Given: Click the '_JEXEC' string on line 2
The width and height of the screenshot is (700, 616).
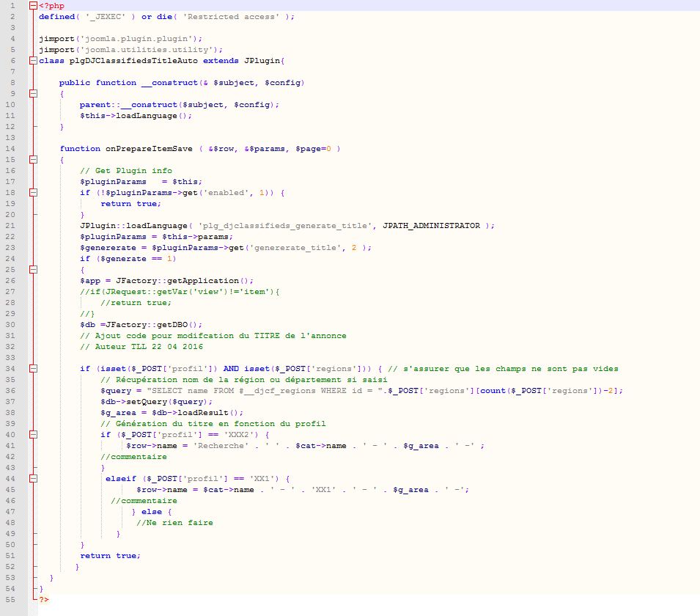Looking at the screenshot, I should click(106, 17).
